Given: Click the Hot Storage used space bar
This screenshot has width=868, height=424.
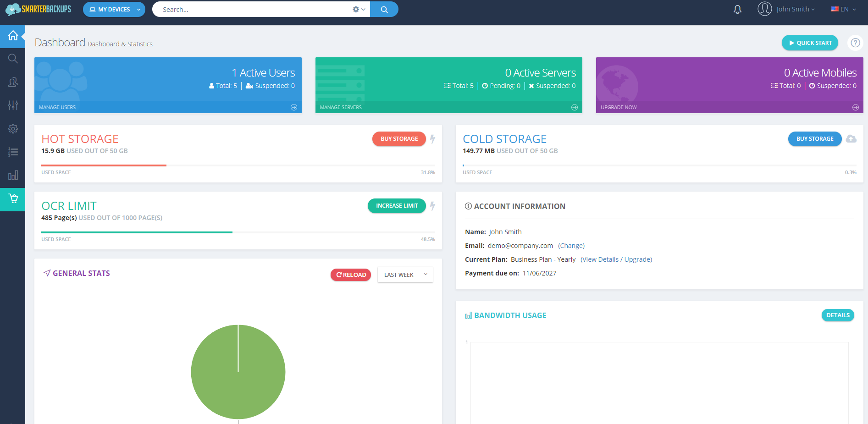Looking at the screenshot, I should [238, 165].
